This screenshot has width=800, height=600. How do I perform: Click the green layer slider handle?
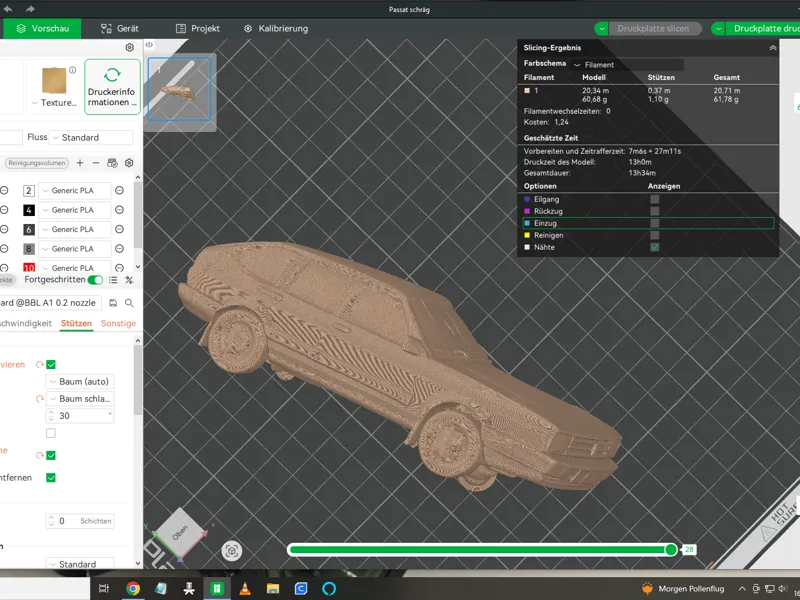[x=671, y=549]
